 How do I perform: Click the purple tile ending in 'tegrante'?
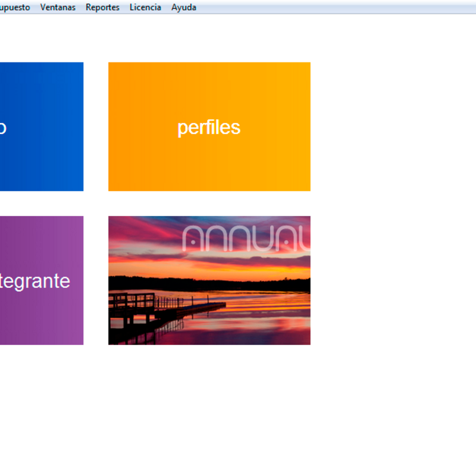tap(42, 280)
